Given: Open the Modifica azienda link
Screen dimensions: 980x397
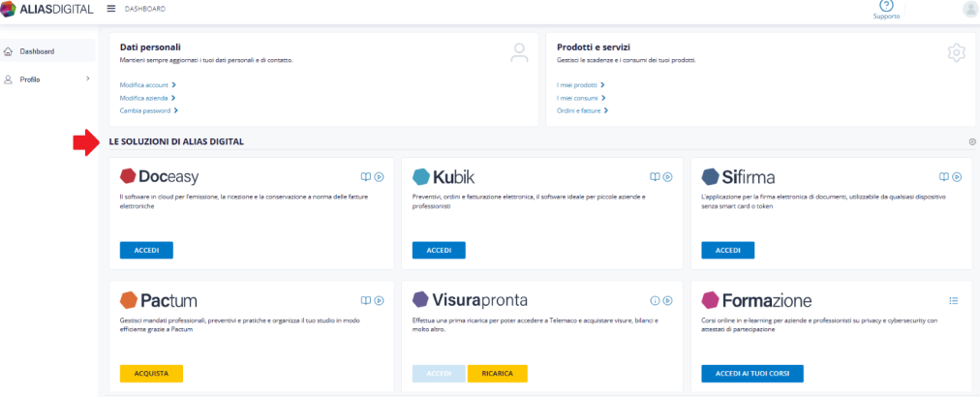Looking at the screenshot, I should coord(147,98).
